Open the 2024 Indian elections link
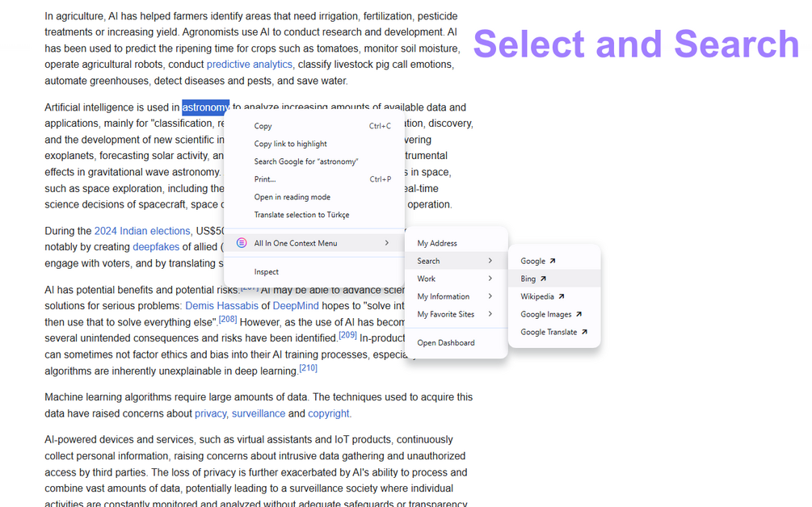 tap(142, 231)
